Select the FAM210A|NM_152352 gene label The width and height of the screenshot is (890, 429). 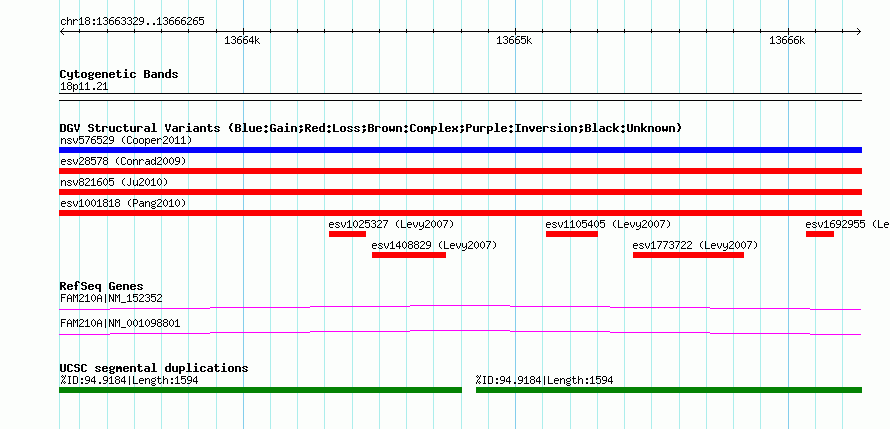point(112,298)
